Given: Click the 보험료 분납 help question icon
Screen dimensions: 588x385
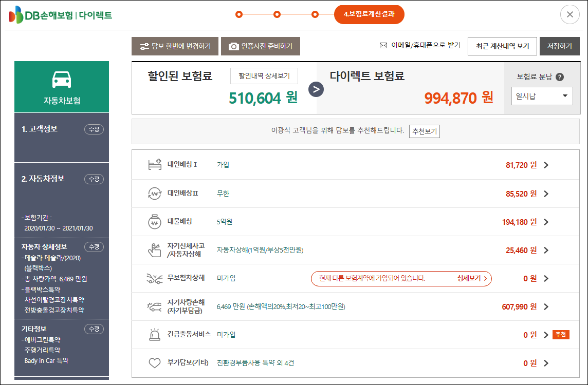Looking at the screenshot, I should (560, 77).
